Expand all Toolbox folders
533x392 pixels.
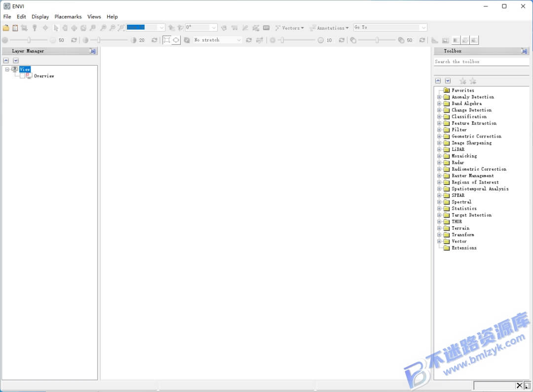448,81
